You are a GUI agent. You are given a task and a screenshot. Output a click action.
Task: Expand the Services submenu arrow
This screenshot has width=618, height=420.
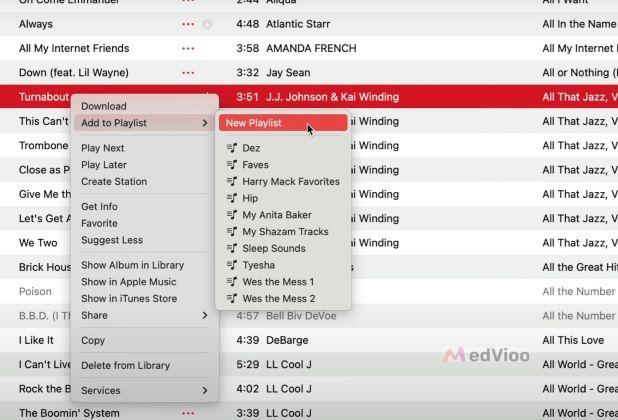[x=205, y=390]
